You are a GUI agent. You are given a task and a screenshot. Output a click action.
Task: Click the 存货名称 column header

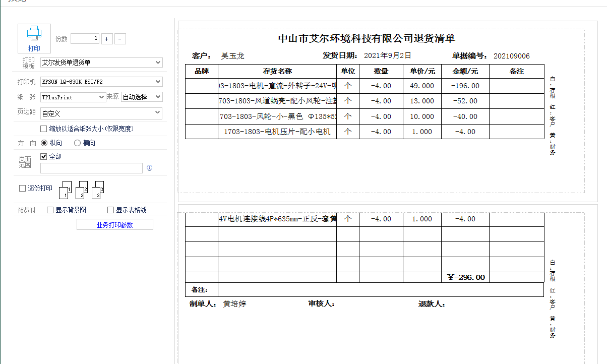coord(277,72)
